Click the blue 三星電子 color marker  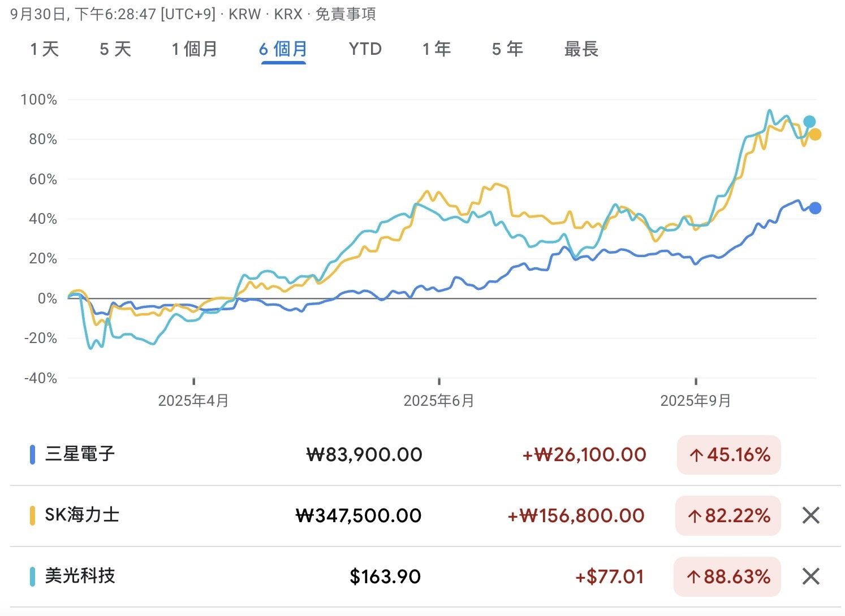click(32, 454)
